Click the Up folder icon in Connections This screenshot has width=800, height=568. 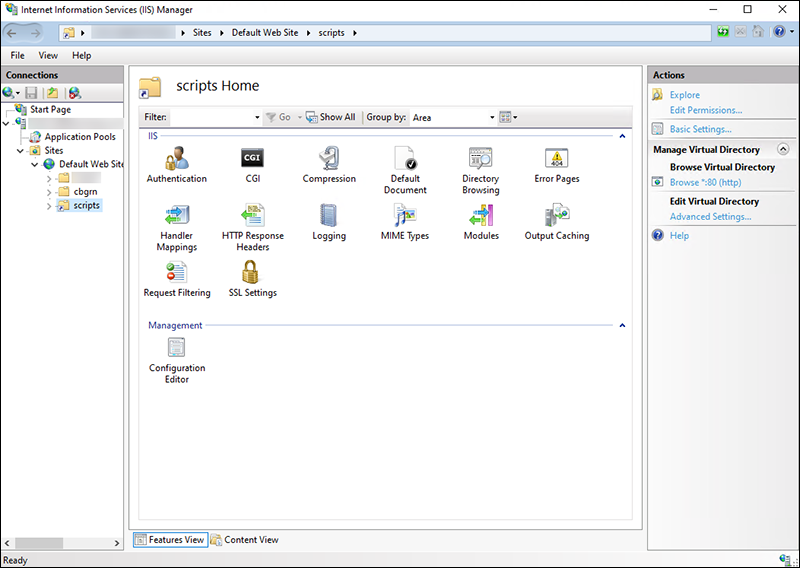click(x=53, y=93)
